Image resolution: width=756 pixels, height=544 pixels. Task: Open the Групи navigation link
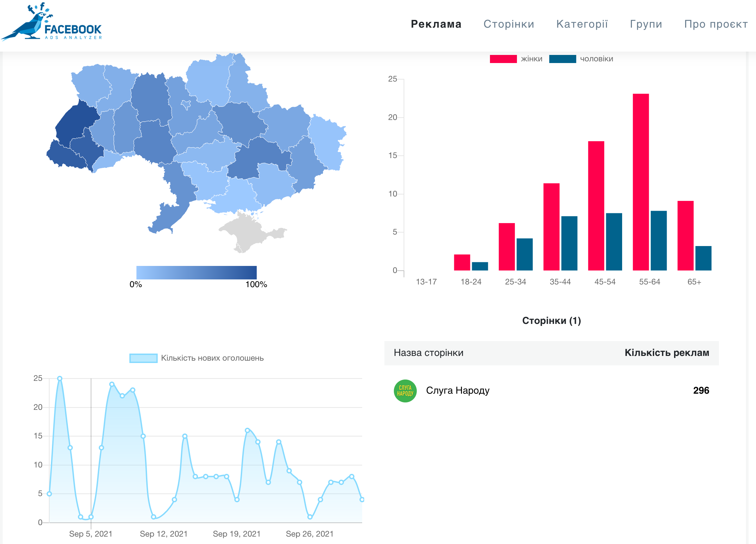coord(646,24)
